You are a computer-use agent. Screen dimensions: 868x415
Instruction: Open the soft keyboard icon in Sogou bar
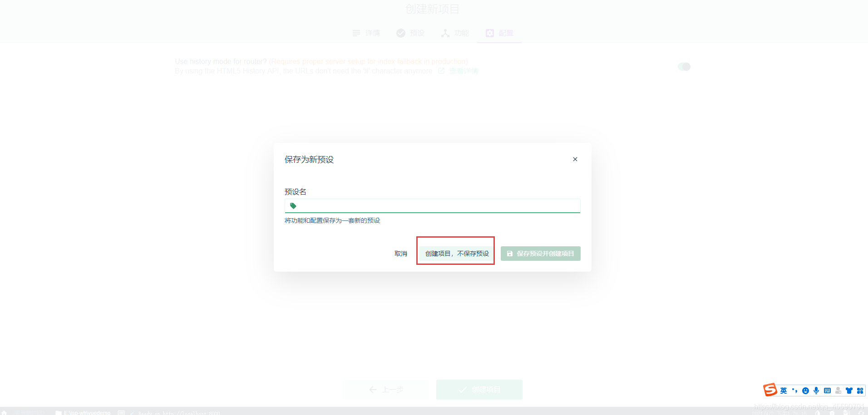[827, 391]
